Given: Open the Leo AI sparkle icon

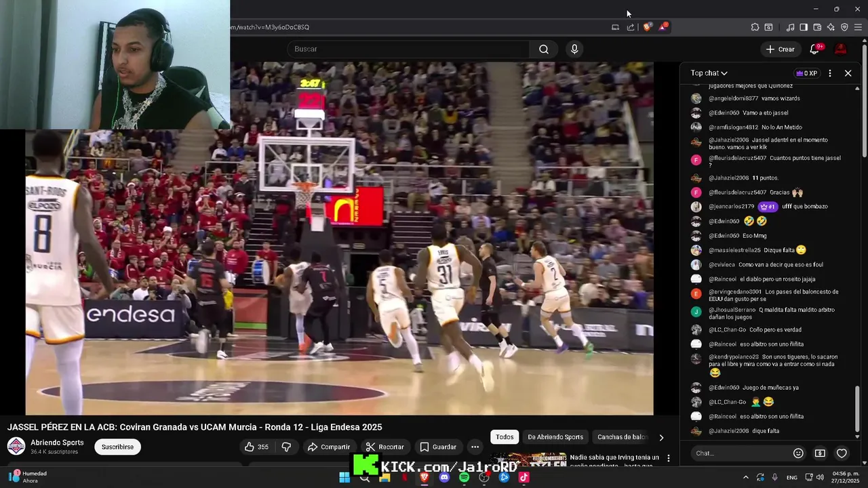Looking at the screenshot, I should pos(831,27).
